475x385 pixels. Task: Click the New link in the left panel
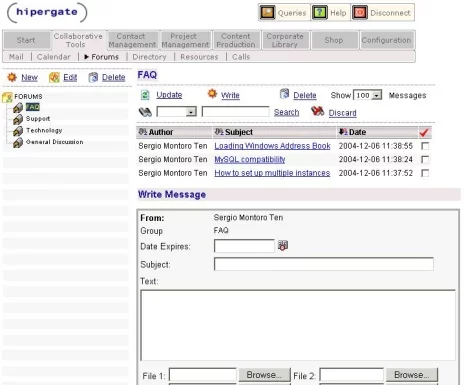(x=29, y=78)
